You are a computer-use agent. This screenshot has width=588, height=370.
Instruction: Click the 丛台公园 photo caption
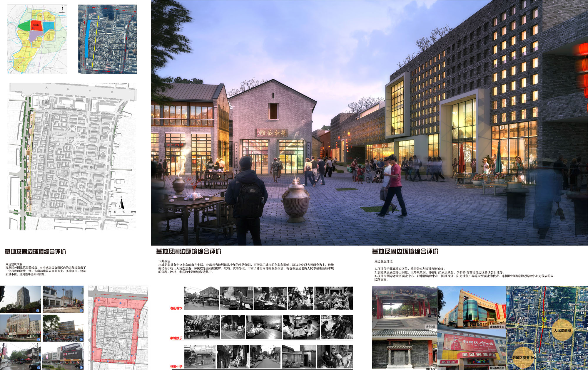[x=430, y=326]
